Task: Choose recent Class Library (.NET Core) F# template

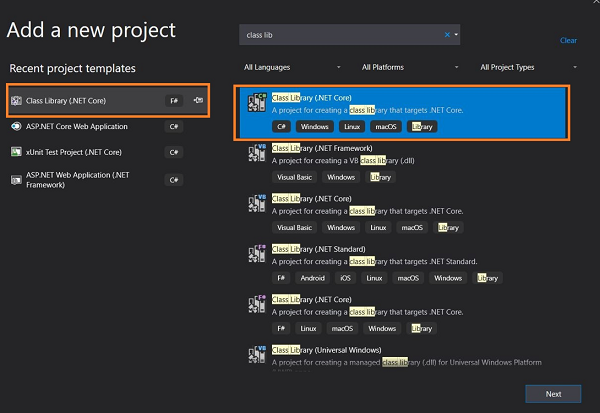Action: tap(108, 101)
